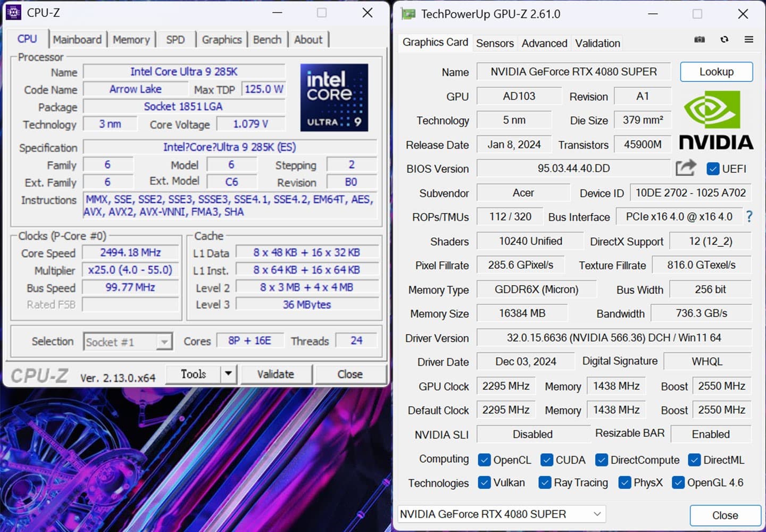The height and width of the screenshot is (532, 766).
Task: Toggle the OpenCL checkbox
Action: pyautogui.click(x=484, y=460)
